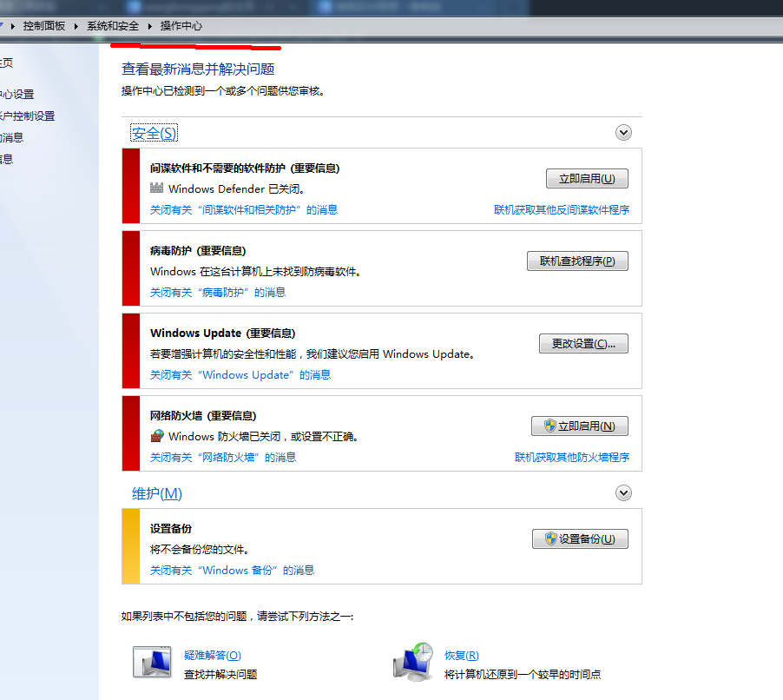
Task: Open dropdown arrow after 控制面板 breadcrumb
Action: click(76, 26)
